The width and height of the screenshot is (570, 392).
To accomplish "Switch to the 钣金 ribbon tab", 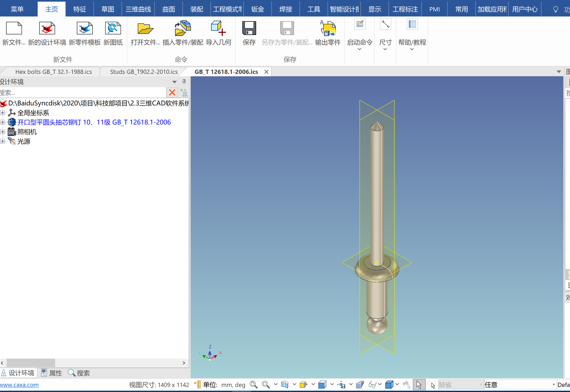I will coord(257,9).
